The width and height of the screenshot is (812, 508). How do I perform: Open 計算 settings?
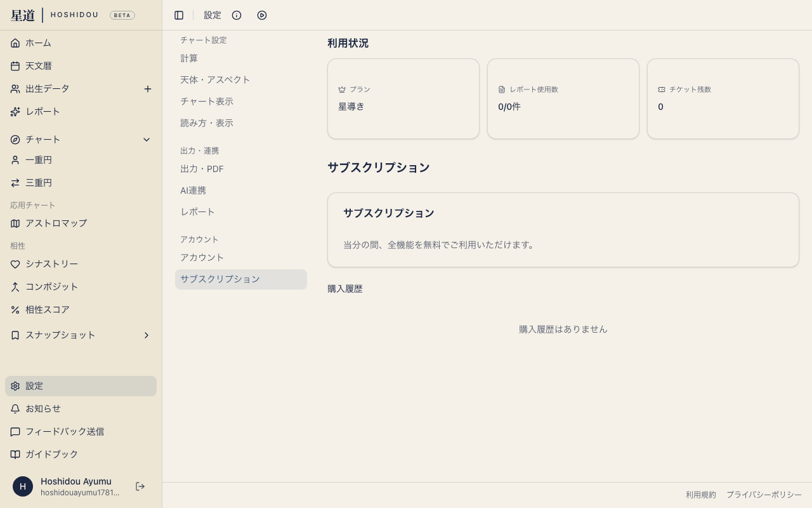[x=241, y=58]
